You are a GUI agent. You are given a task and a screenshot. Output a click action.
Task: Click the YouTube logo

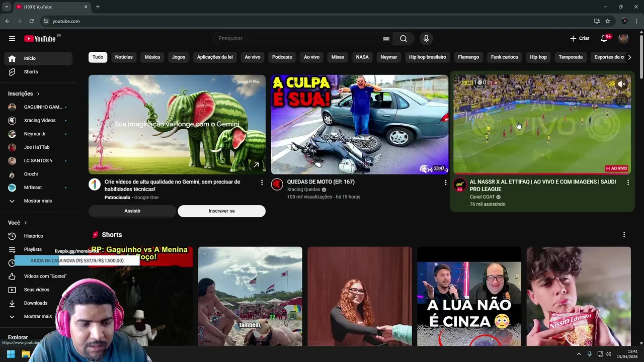(x=40, y=39)
